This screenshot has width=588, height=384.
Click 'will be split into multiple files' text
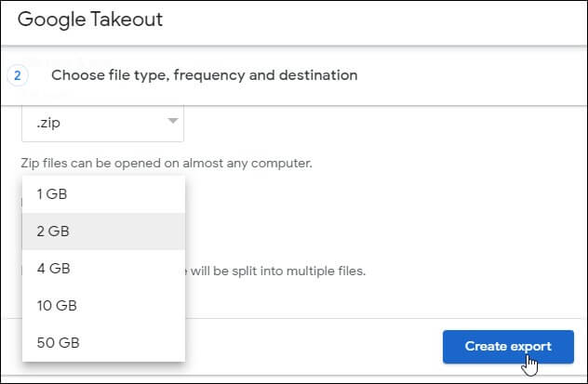(x=278, y=271)
